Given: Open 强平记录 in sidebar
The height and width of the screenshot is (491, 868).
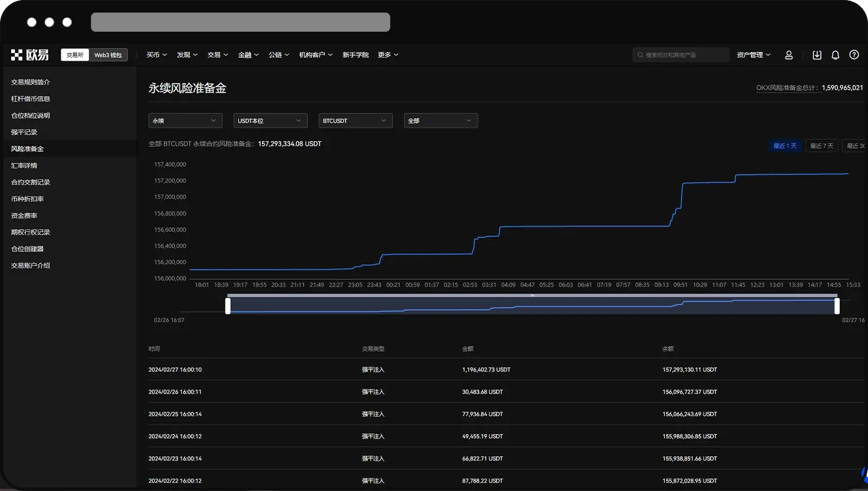Looking at the screenshot, I should 24,132.
